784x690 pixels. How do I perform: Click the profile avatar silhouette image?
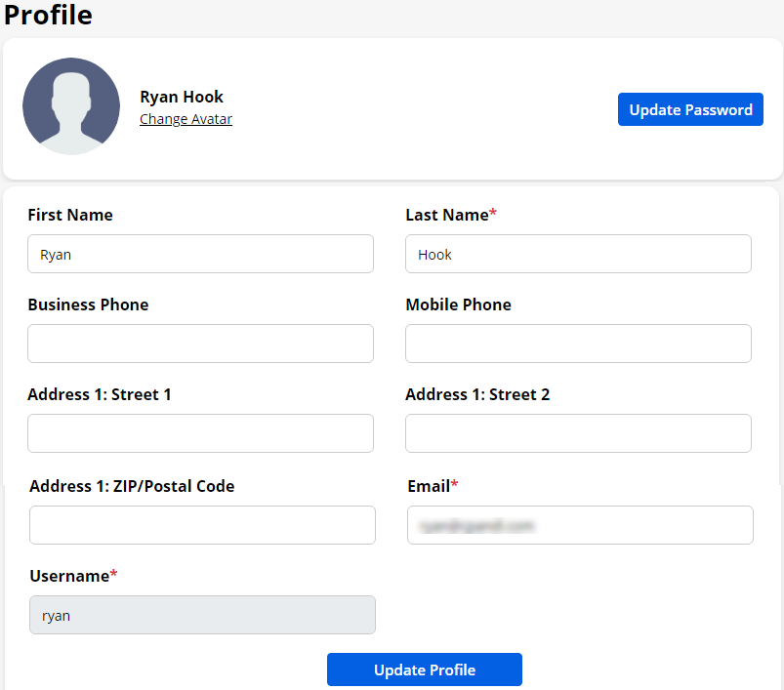tap(71, 106)
